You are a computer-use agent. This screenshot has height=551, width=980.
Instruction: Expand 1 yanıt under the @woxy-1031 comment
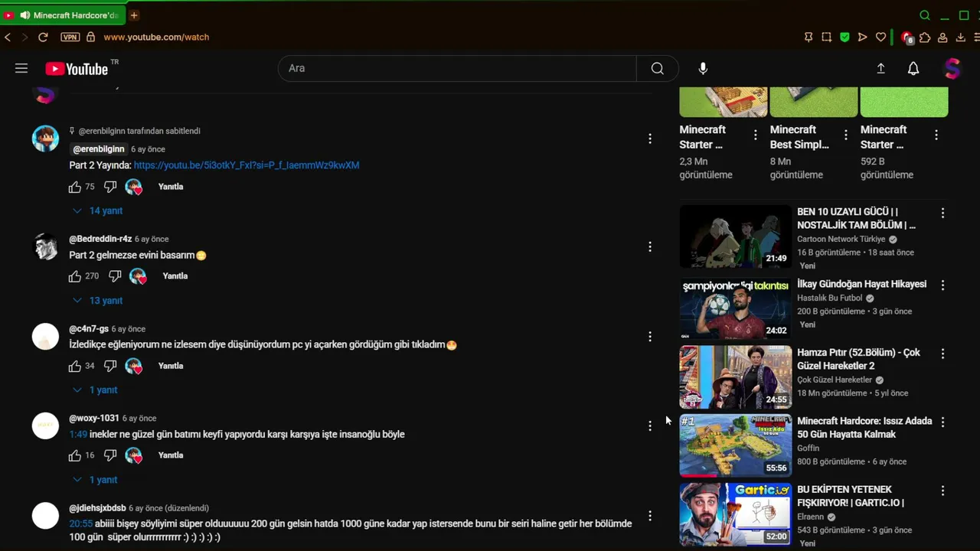[95, 480]
